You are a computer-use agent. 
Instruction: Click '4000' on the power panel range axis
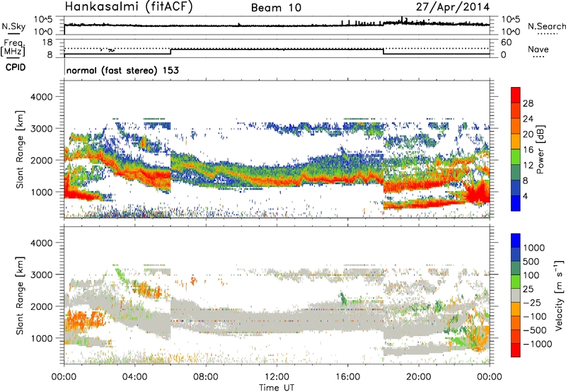pyautogui.click(x=42, y=97)
